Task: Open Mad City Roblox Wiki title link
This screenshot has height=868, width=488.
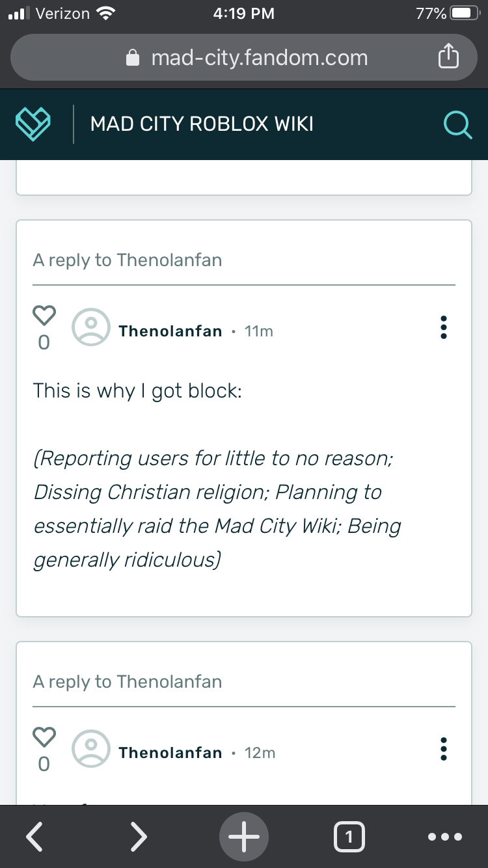Action: pos(202,124)
